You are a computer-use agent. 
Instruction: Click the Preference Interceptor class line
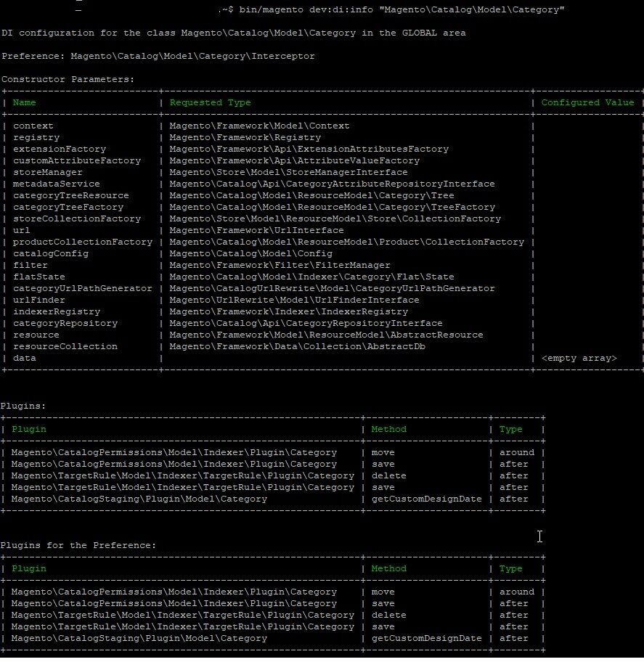tap(158, 56)
